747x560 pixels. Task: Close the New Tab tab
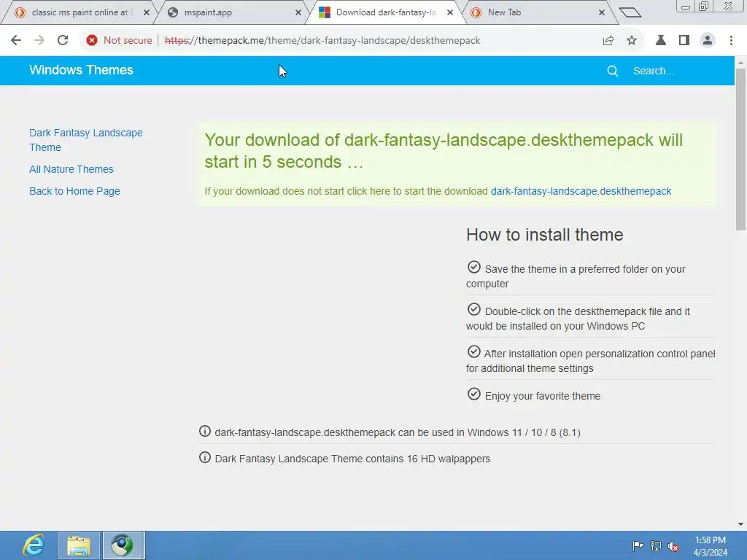(x=602, y=13)
